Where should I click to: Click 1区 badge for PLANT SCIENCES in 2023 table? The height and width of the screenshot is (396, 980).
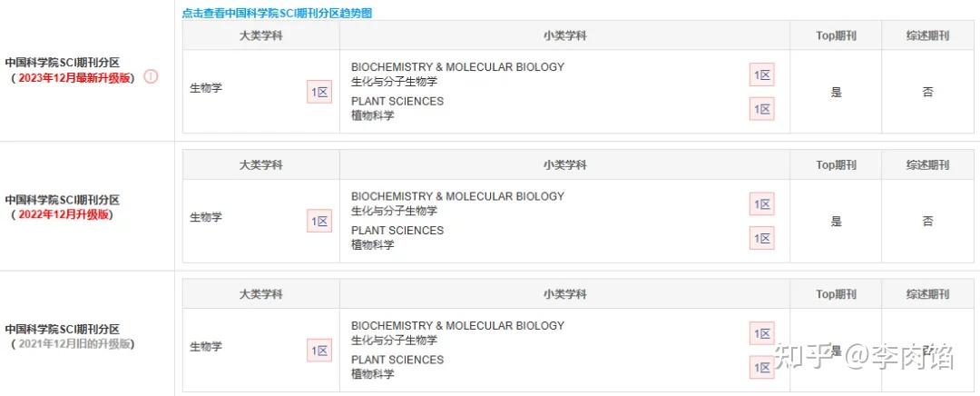(762, 110)
